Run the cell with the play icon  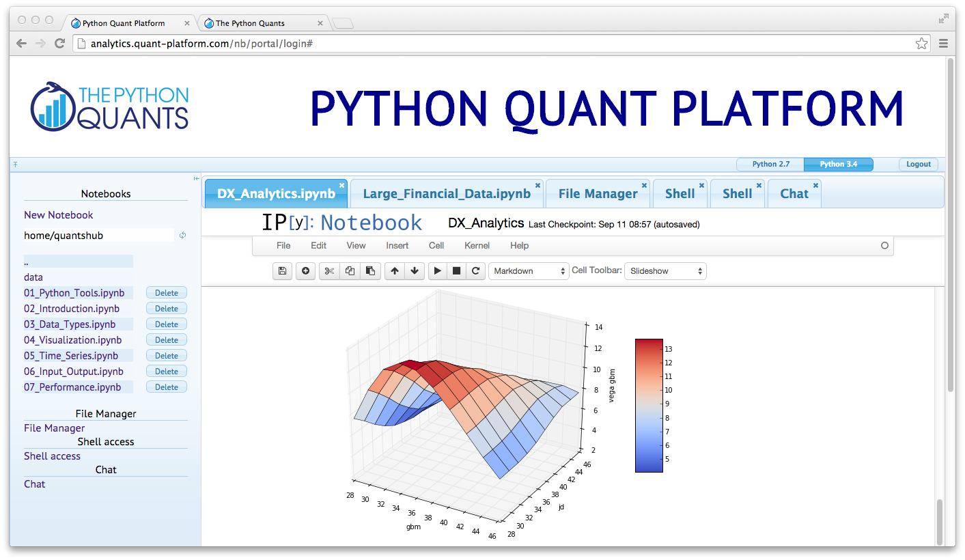(x=438, y=271)
